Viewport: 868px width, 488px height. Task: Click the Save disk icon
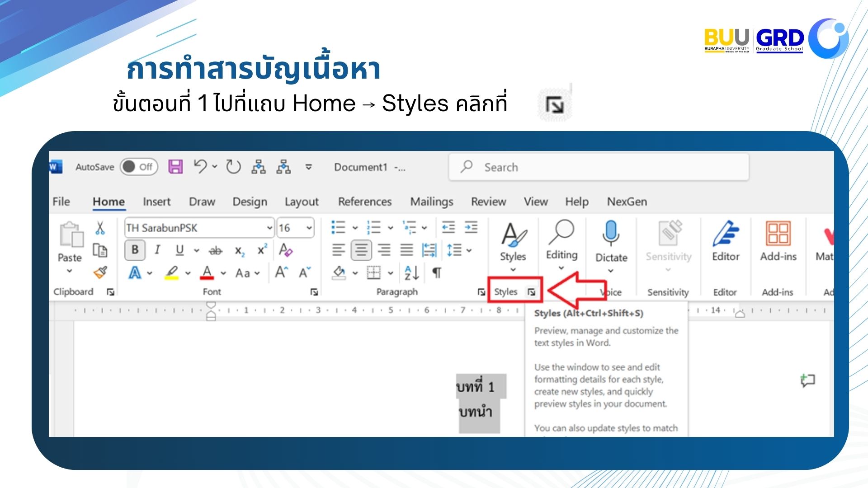pos(175,167)
